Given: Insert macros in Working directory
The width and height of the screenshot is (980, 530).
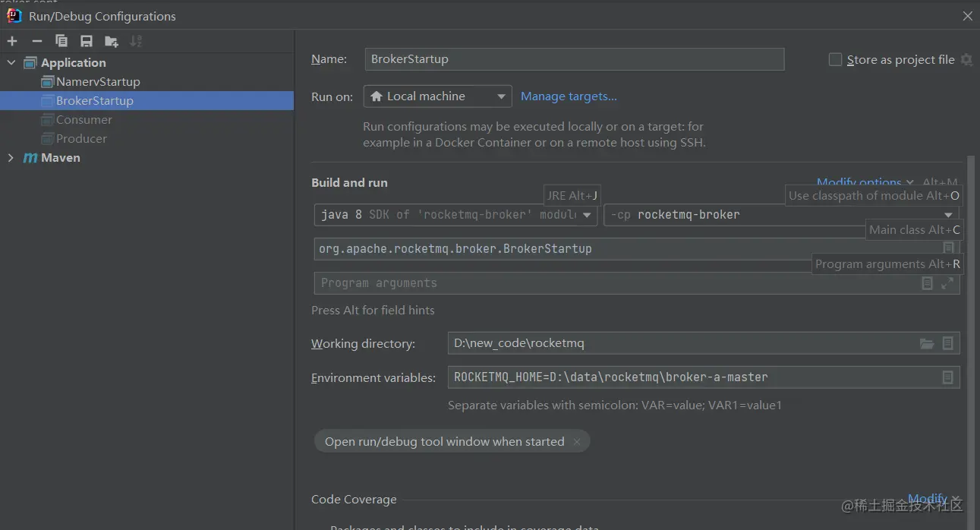Looking at the screenshot, I should [x=948, y=343].
